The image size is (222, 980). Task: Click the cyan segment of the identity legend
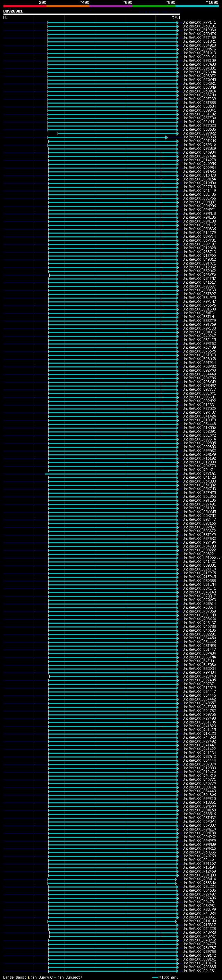pos(197,6)
